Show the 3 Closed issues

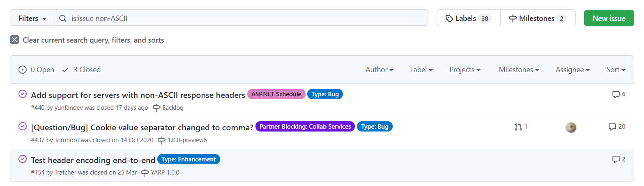(x=81, y=70)
